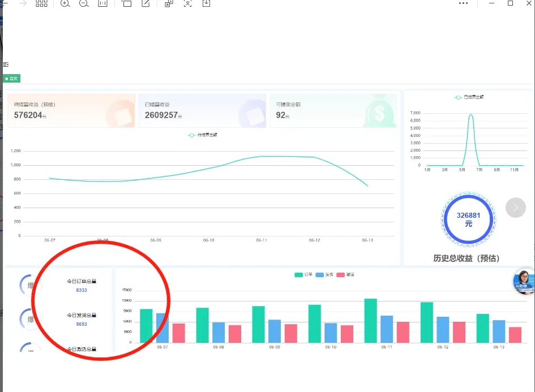Click the 1,200 label on line chart axis

coord(16,150)
